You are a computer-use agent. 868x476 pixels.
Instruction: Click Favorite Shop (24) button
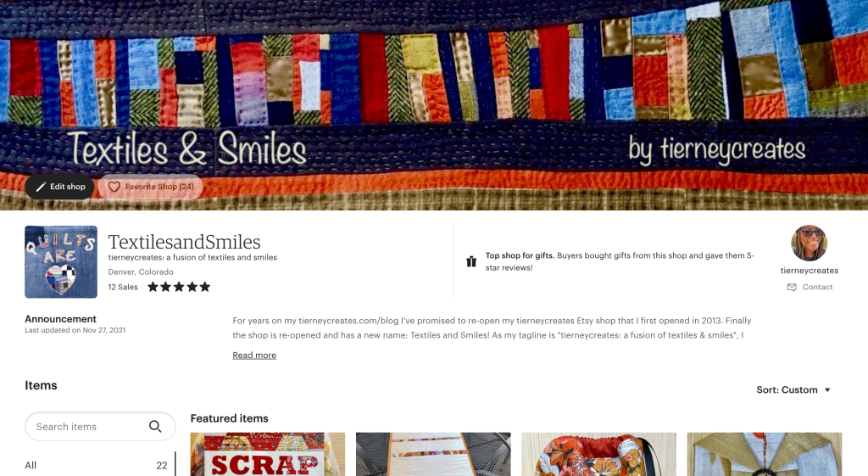point(151,187)
